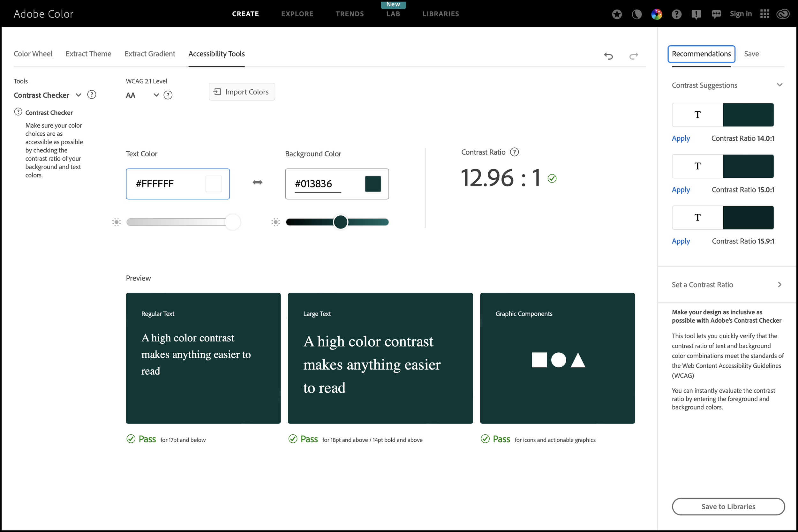
Task: Collapse the Contrast Suggestions section
Action: click(x=780, y=85)
